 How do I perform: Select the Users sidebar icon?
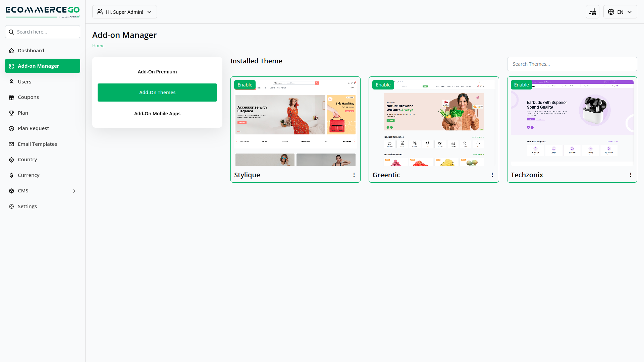pos(11,81)
